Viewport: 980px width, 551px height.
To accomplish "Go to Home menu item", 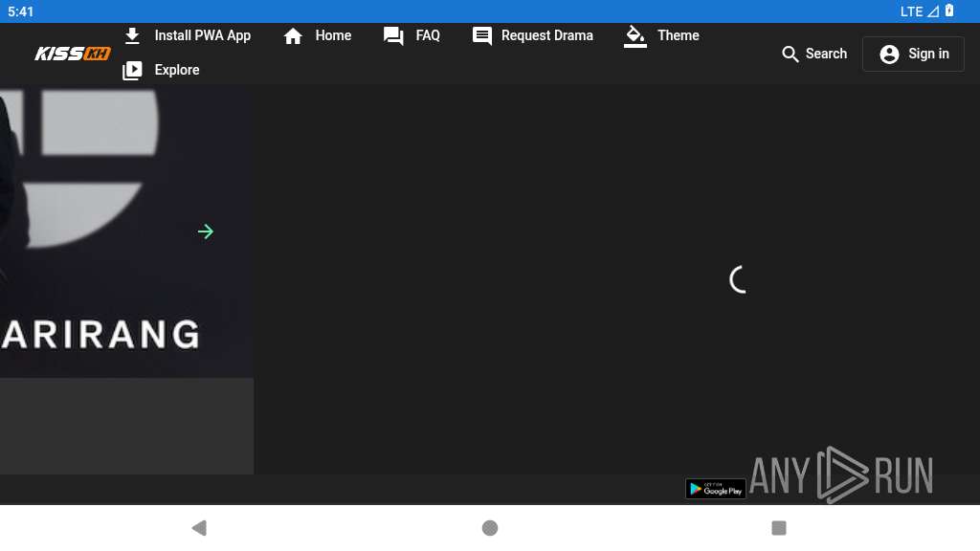I will [333, 35].
